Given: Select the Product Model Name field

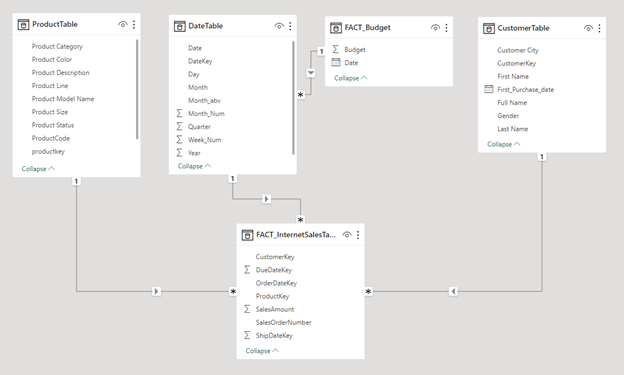Looking at the screenshot, I should click(63, 99).
